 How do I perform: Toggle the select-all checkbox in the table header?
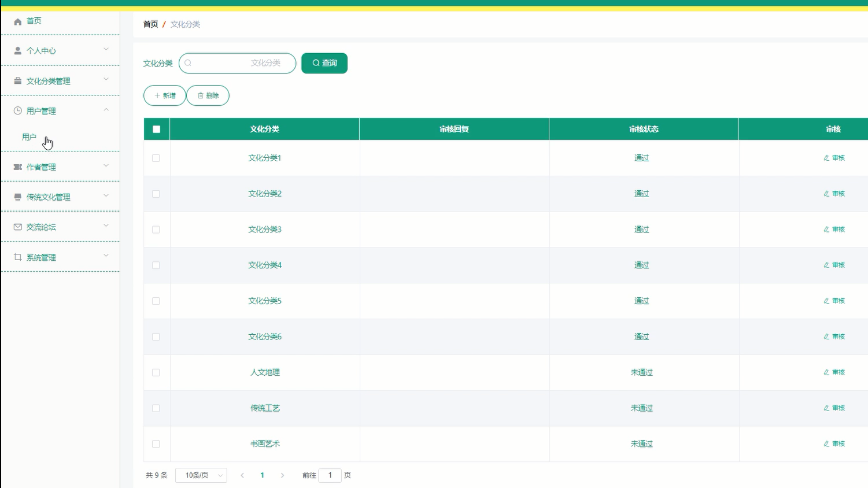pyautogui.click(x=156, y=129)
